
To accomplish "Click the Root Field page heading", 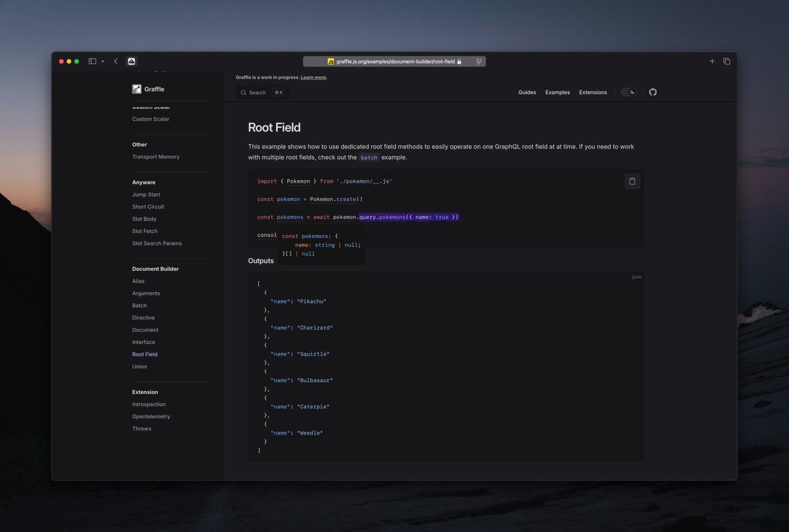I will (274, 128).
